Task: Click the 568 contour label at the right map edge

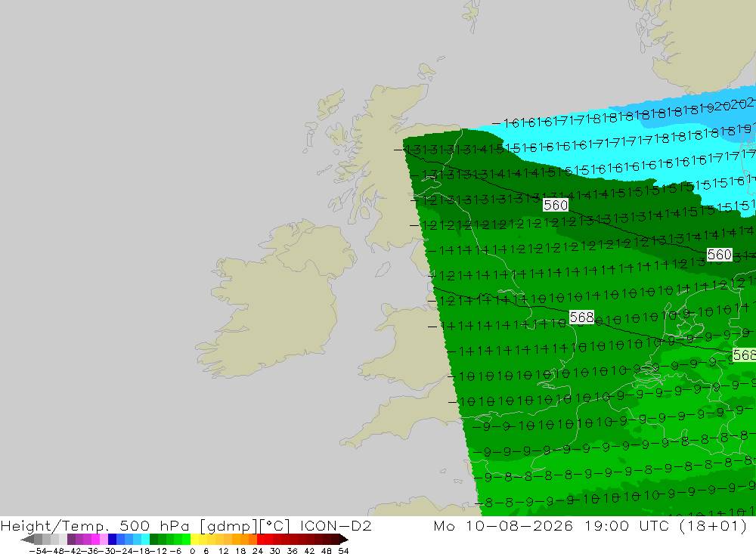Action: [x=744, y=355]
